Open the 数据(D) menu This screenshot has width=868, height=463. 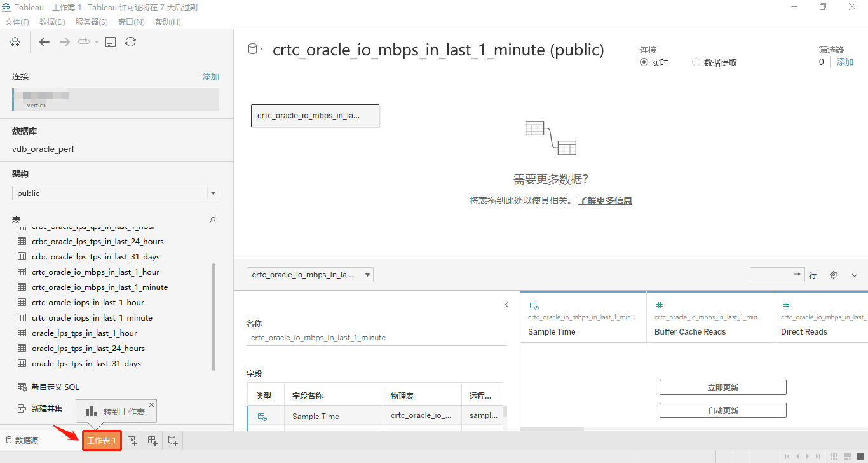[x=52, y=22]
